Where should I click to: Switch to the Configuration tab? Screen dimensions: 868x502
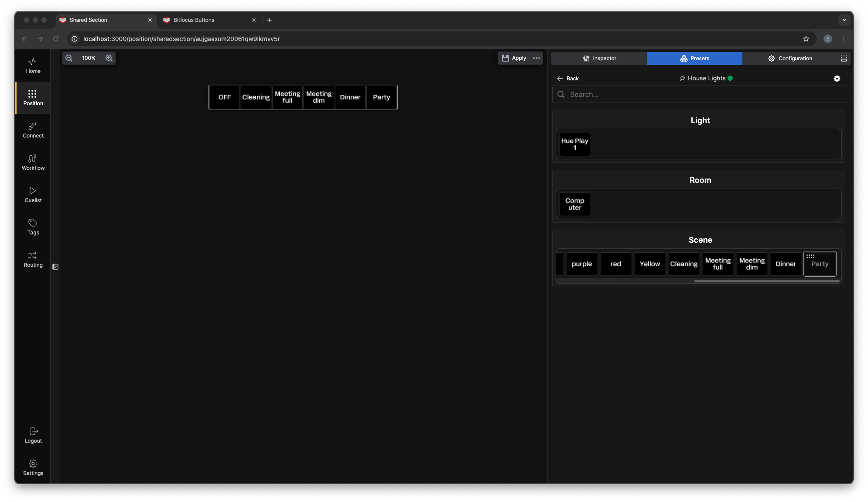790,58
